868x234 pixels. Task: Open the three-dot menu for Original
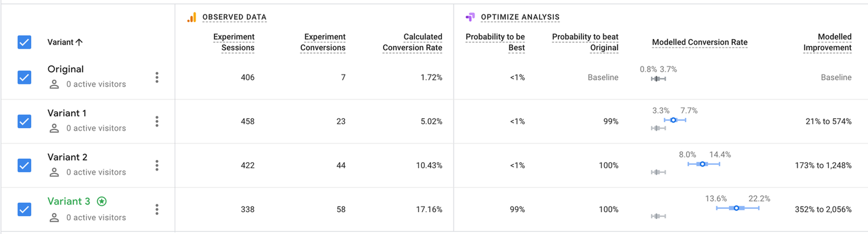click(x=157, y=77)
